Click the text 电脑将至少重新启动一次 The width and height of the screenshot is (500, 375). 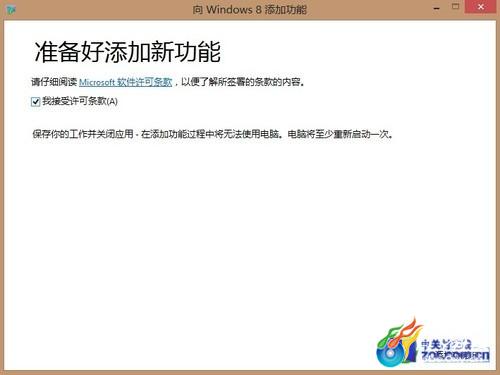point(338,134)
